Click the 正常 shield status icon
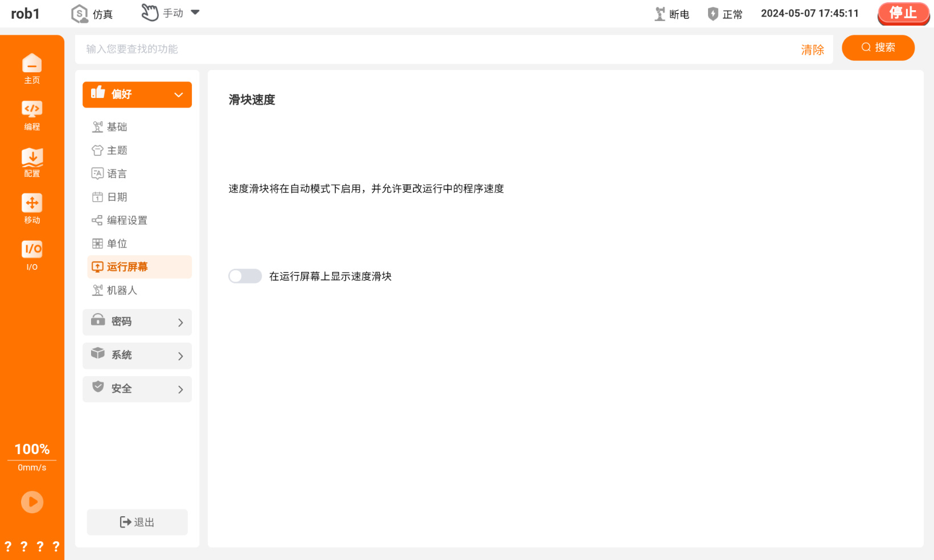Screen dimensions: 934x560 tap(713, 14)
